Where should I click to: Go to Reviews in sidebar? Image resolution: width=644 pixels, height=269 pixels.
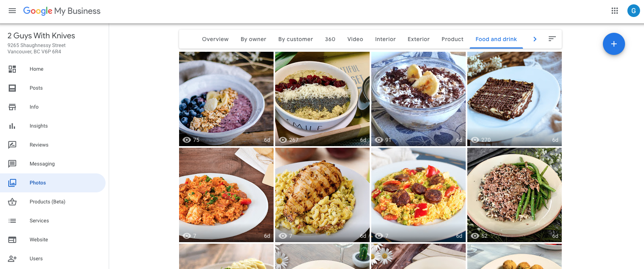click(x=39, y=145)
